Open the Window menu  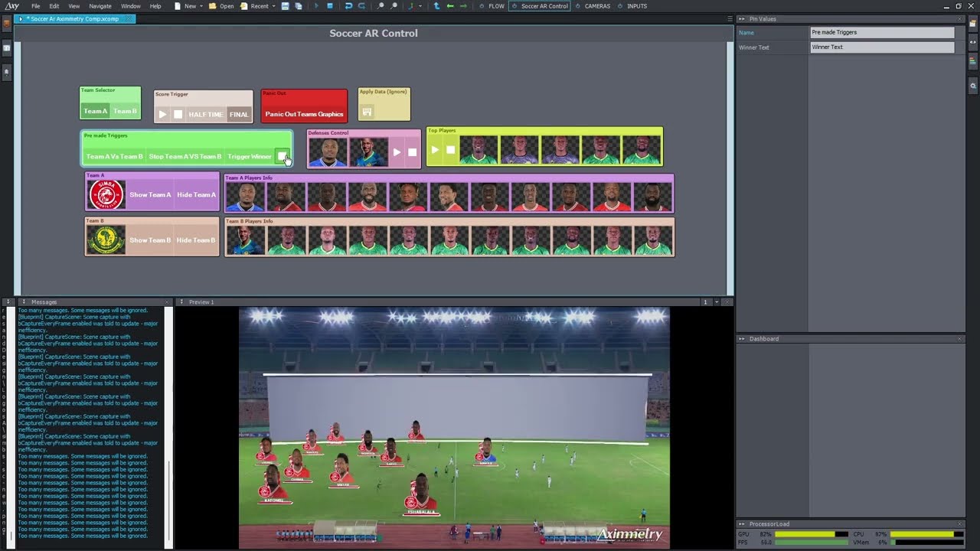131,6
